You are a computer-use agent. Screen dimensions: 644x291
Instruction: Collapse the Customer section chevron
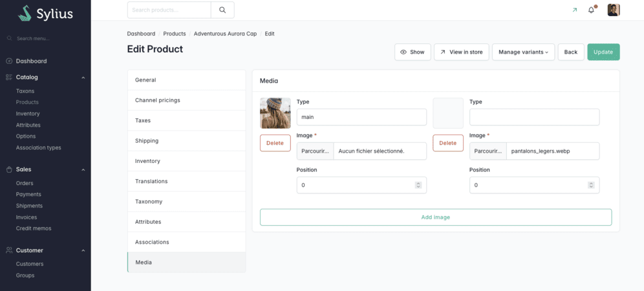click(83, 250)
